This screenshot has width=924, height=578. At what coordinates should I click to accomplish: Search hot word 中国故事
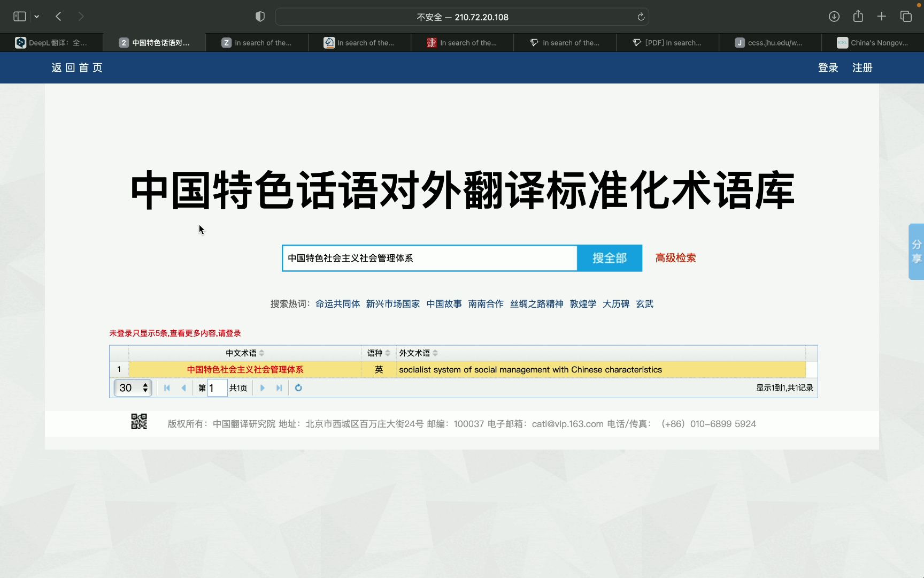(444, 304)
